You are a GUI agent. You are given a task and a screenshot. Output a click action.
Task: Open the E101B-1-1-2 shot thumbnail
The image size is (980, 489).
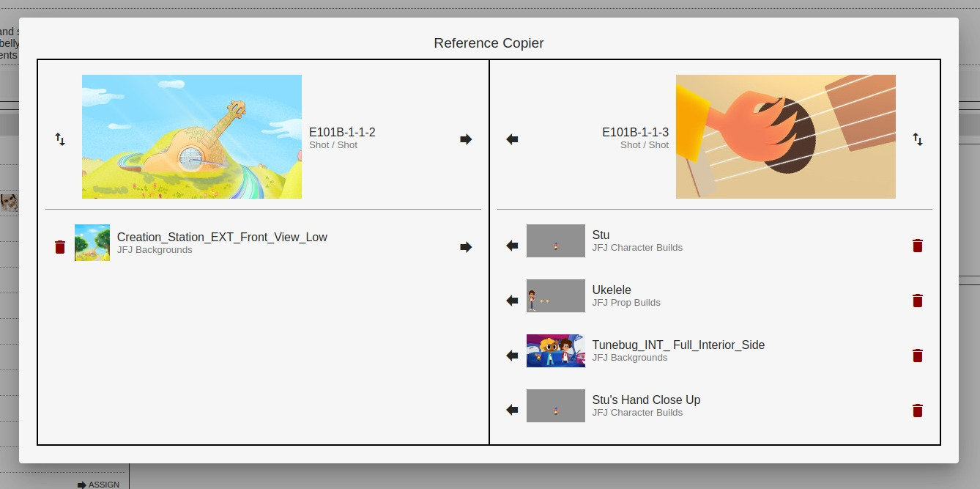[x=192, y=136]
